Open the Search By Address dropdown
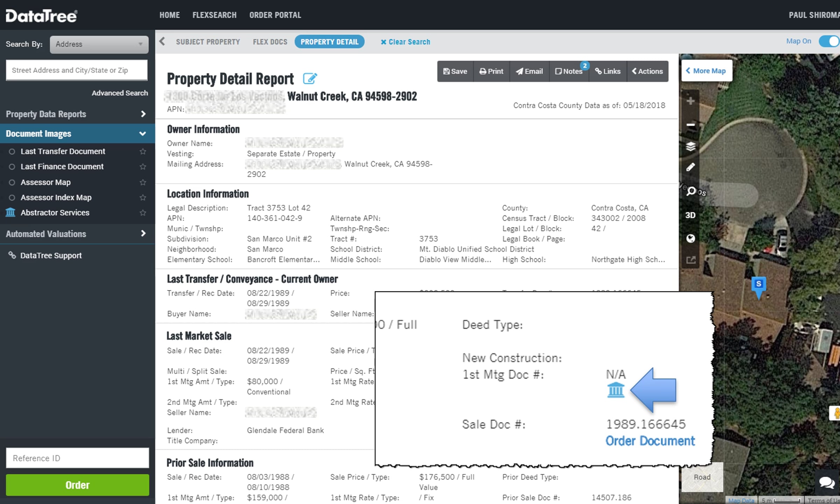 tap(99, 44)
